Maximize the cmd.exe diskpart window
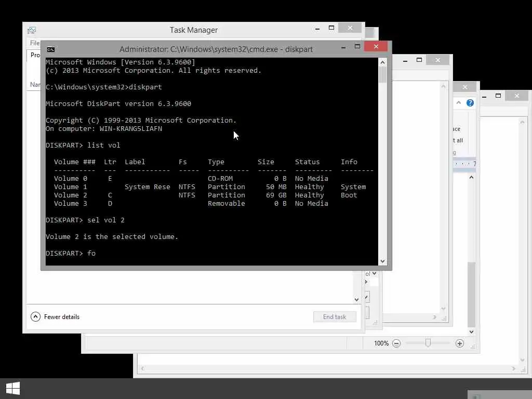 click(x=357, y=46)
